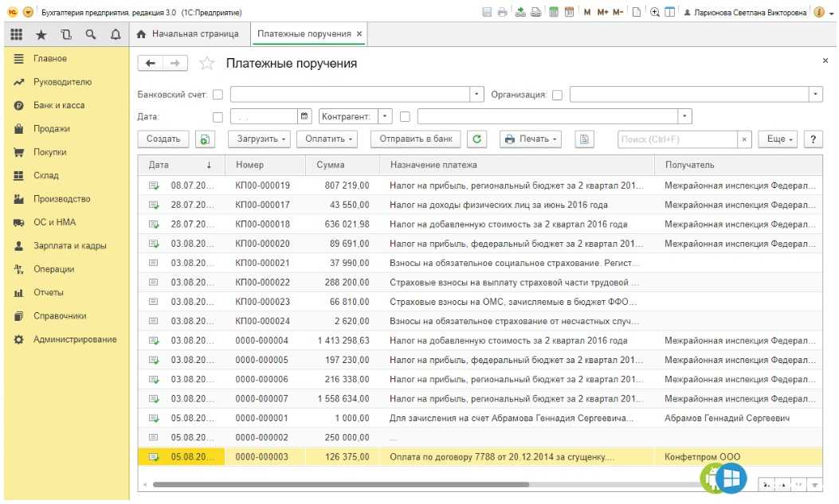Enable the Организация filter checkbox
839x504 pixels.
pyautogui.click(x=557, y=95)
